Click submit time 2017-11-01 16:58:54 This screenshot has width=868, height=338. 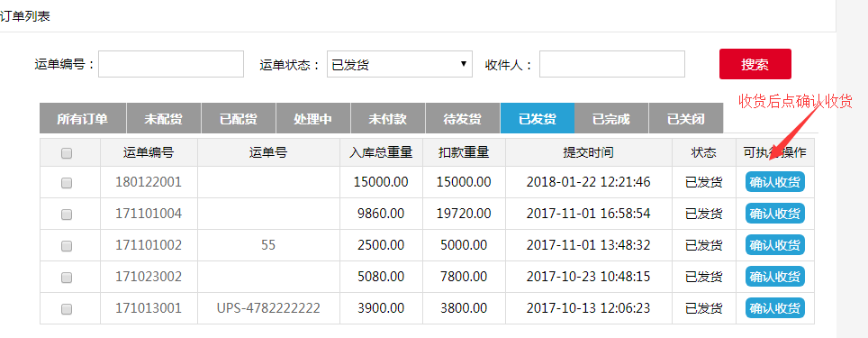pos(589,214)
